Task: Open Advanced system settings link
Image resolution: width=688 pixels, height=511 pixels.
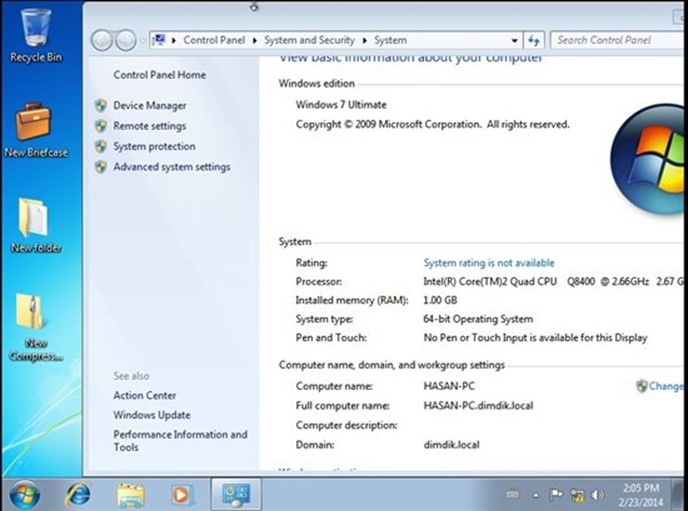Action: (172, 167)
